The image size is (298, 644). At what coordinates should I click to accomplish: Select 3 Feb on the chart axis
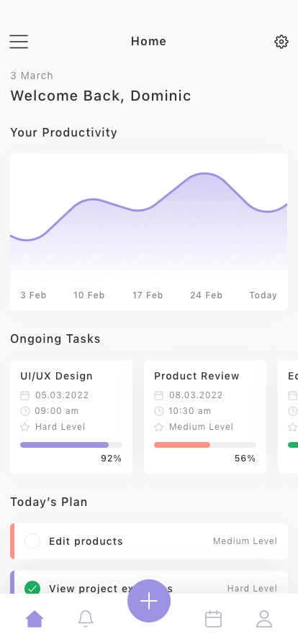point(33,295)
